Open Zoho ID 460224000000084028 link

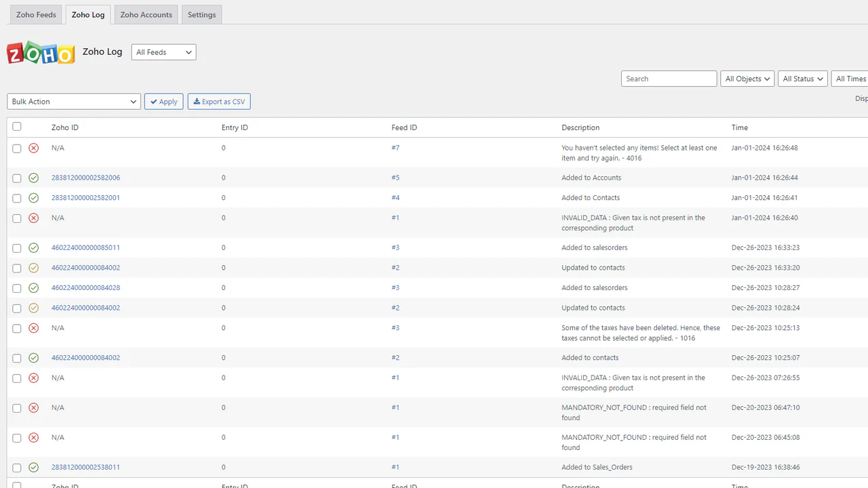pos(85,287)
